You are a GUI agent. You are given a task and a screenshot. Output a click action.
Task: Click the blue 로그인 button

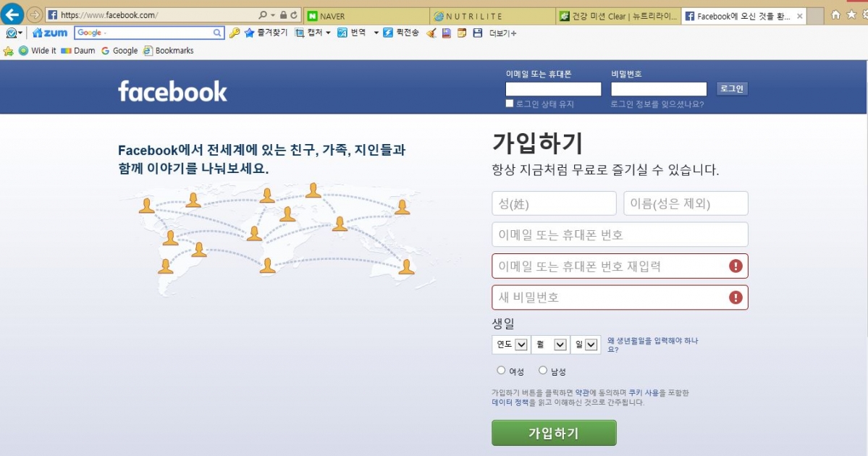pyautogui.click(x=732, y=88)
